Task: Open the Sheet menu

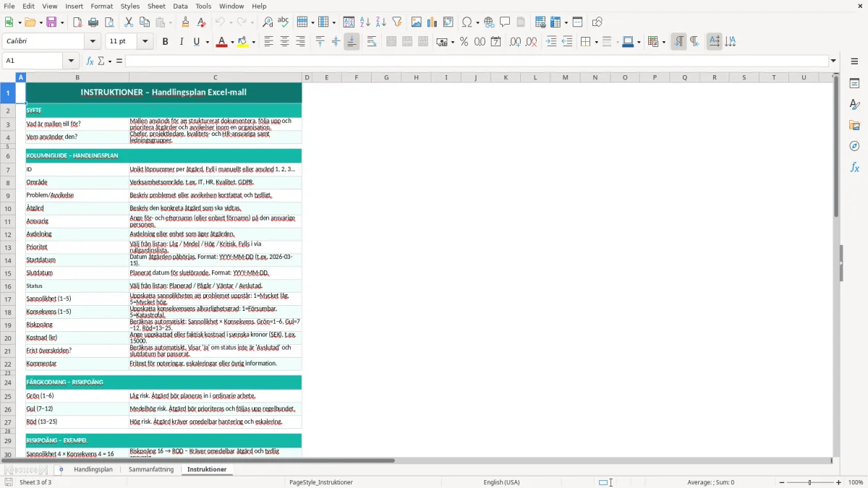Action: (x=156, y=6)
